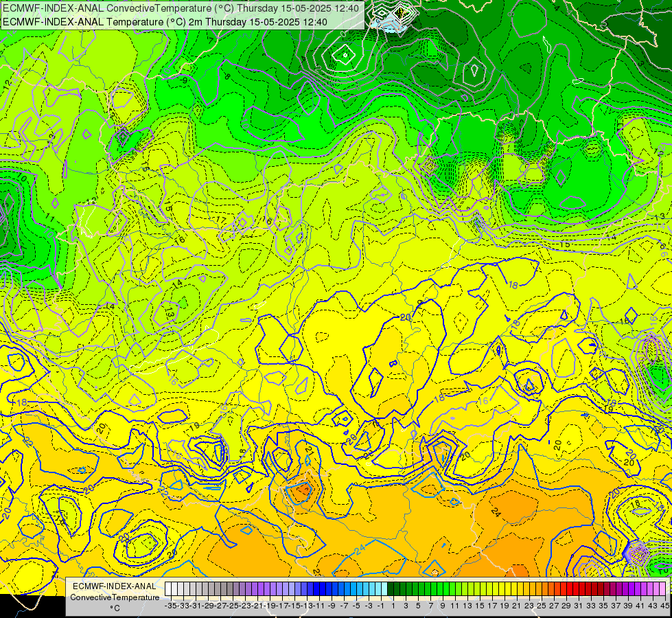Screen dimensions: 672x618
Task: Click the black '24' isotherm label on map
Action: pyautogui.click(x=496, y=512)
